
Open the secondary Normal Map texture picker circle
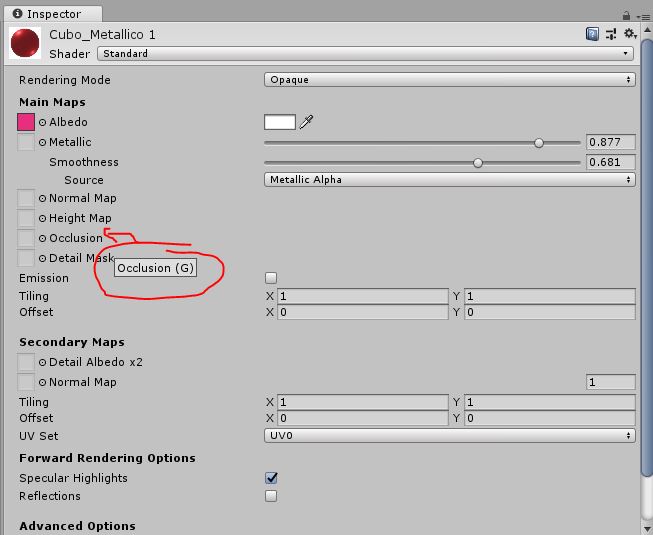click(42, 383)
